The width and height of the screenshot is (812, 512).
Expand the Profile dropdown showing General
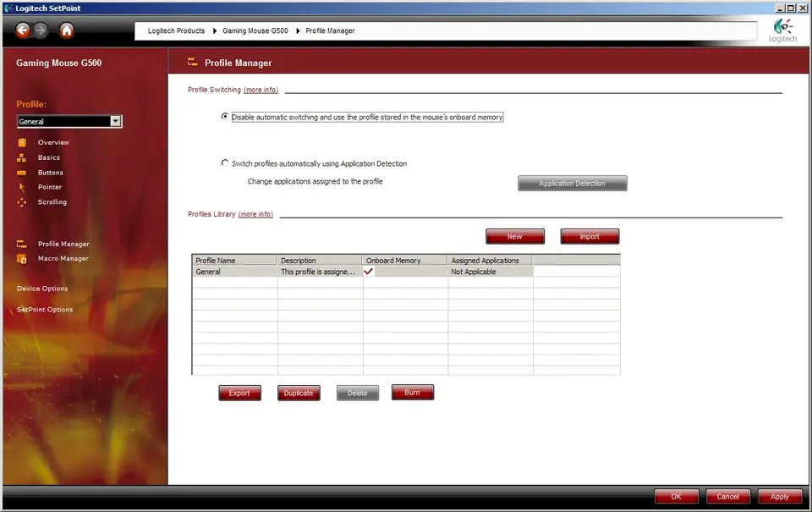click(x=115, y=122)
